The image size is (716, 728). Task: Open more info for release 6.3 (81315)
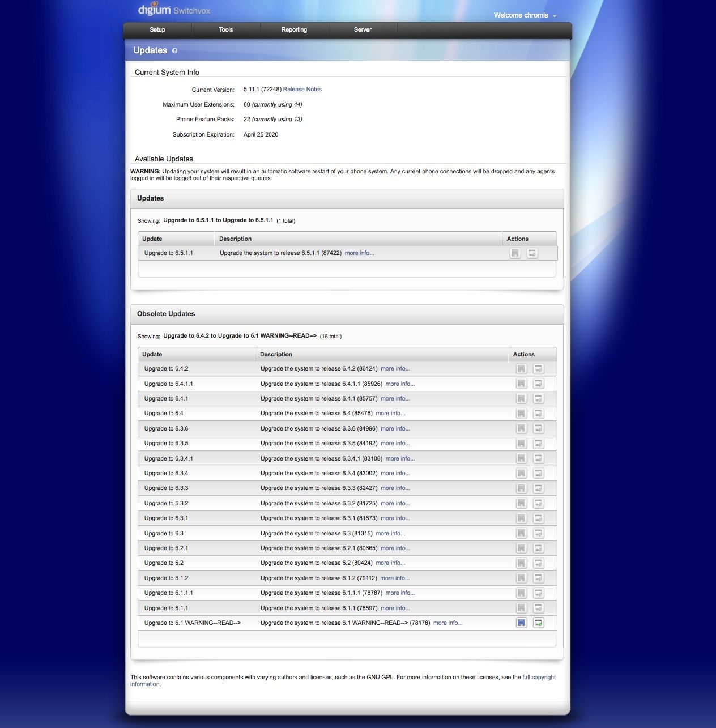point(390,533)
